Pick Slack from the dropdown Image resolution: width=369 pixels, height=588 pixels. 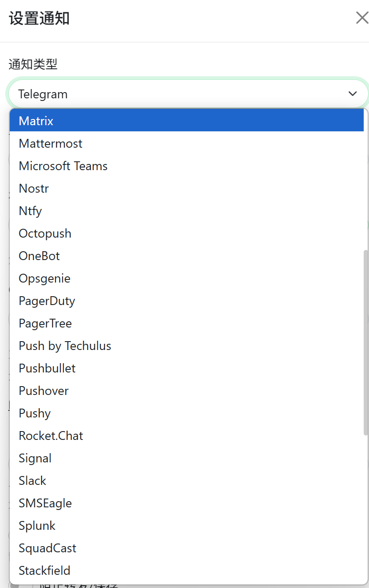33,480
